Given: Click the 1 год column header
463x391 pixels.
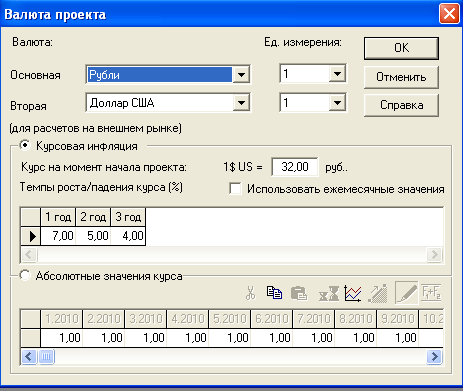Looking at the screenshot, I should click(x=58, y=217).
